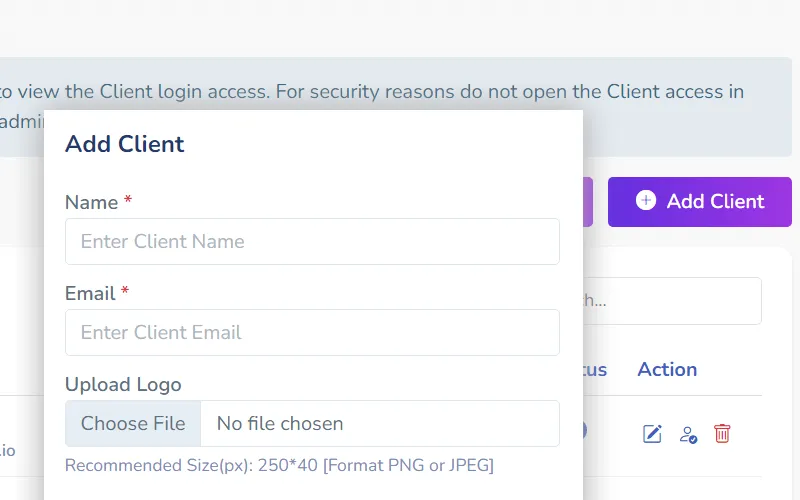Click the Name field label

pyautogui.click(x=92, y=202)
